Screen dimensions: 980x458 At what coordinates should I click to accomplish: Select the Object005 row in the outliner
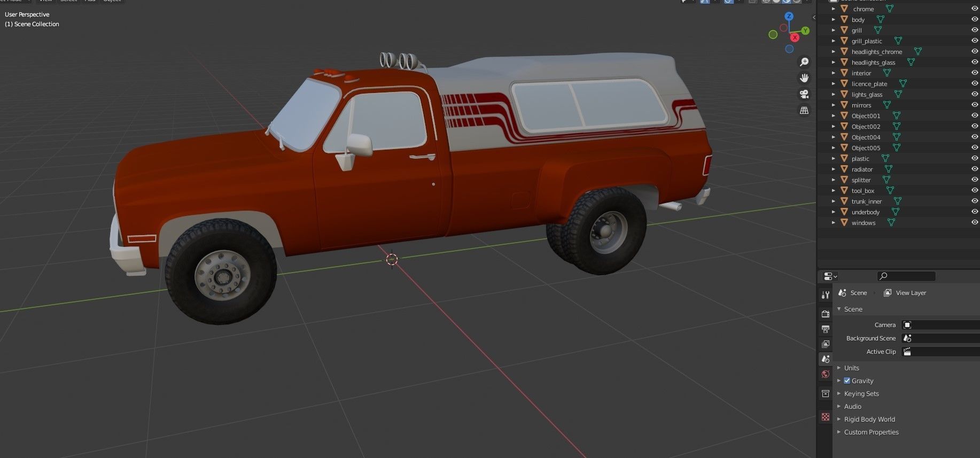[x=866, y=148]
